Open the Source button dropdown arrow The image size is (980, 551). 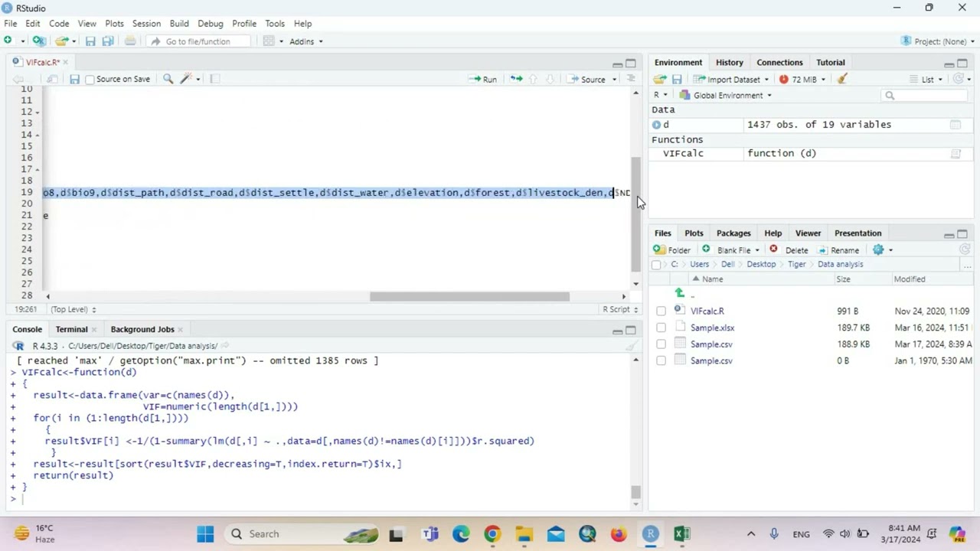pos(614,80)
